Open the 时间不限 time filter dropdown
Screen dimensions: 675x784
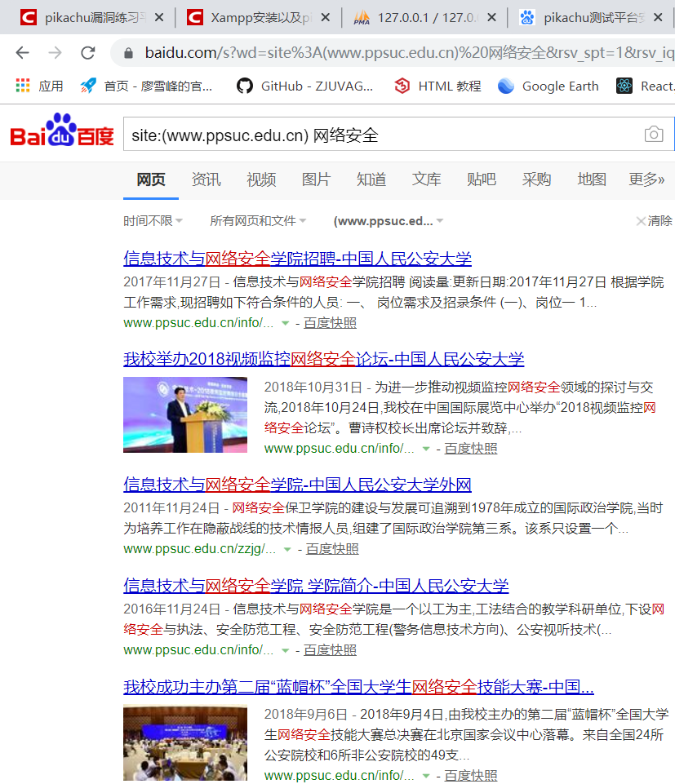coord(153,220)
